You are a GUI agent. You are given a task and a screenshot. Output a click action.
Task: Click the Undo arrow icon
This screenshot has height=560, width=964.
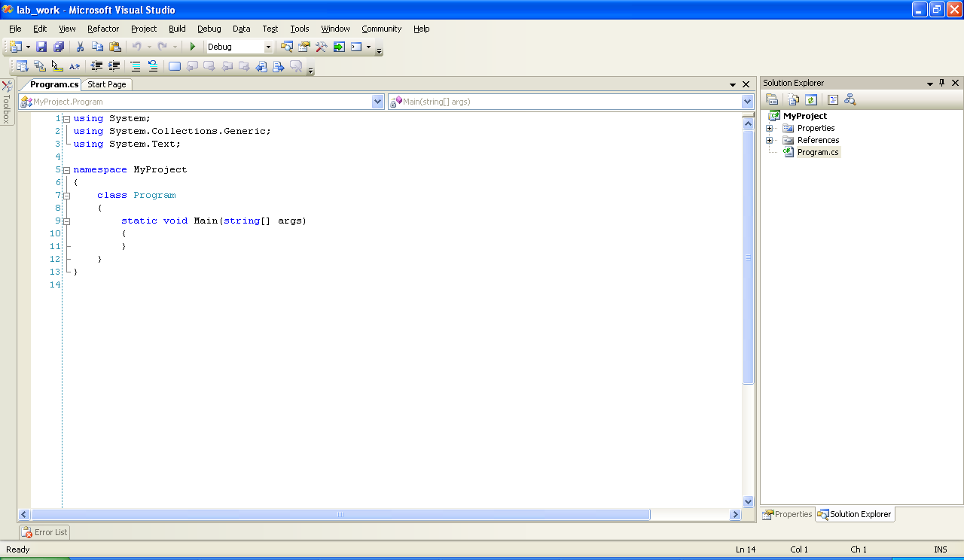point(136,47)
